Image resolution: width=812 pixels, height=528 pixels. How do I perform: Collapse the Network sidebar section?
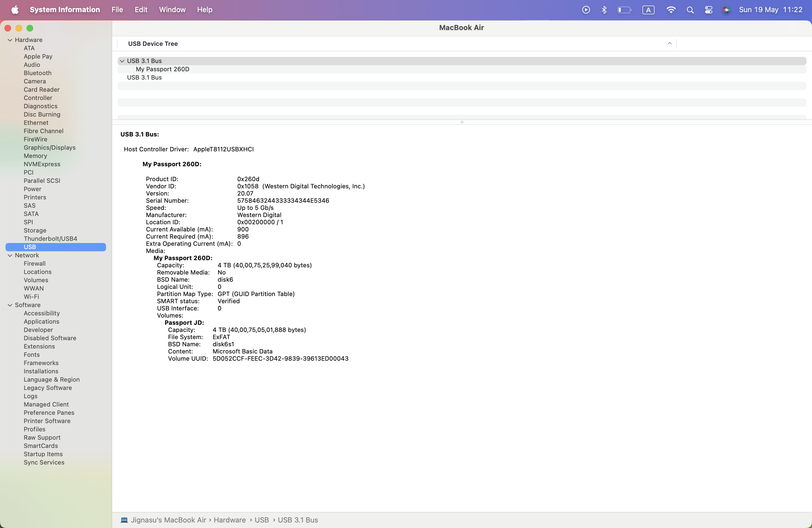click(10, 255)
